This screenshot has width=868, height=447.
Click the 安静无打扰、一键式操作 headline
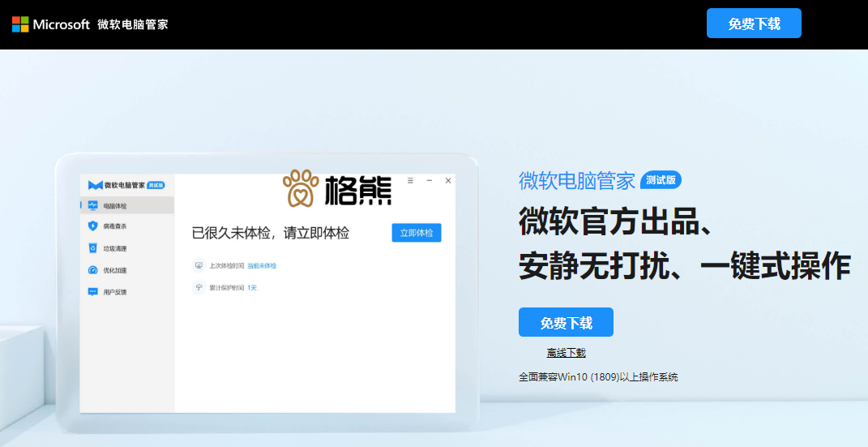tap(684, 266)
